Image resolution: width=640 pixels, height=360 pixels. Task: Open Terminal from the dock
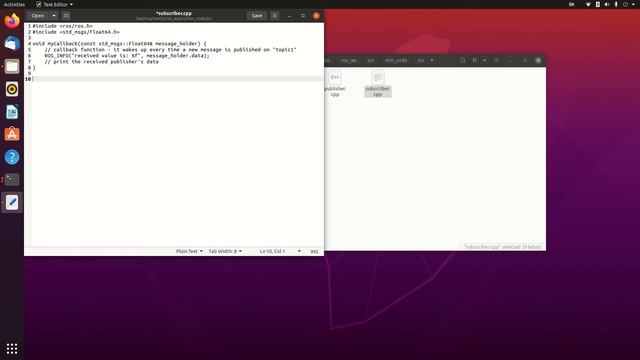12,180
